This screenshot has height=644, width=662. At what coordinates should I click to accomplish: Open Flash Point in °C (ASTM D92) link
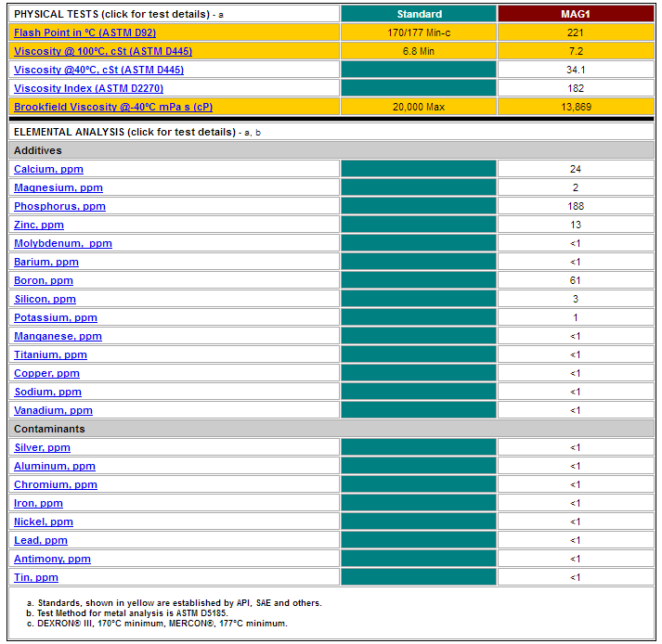(84, 32)
